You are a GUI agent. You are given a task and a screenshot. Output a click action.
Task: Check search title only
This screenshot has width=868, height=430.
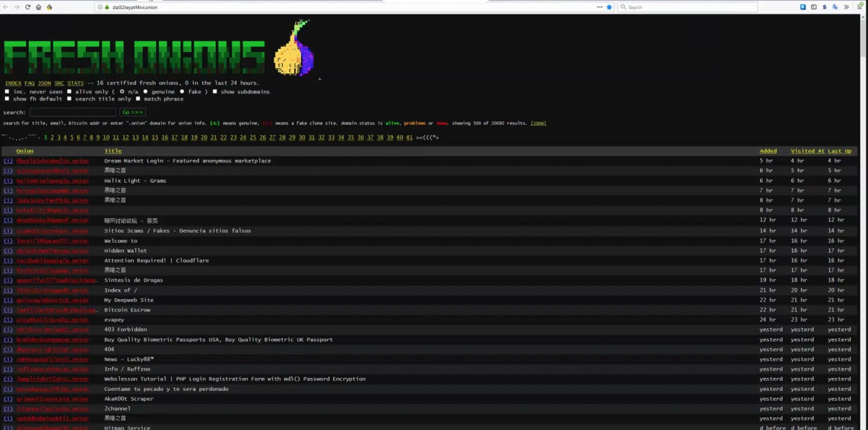[x=69, y=99]
